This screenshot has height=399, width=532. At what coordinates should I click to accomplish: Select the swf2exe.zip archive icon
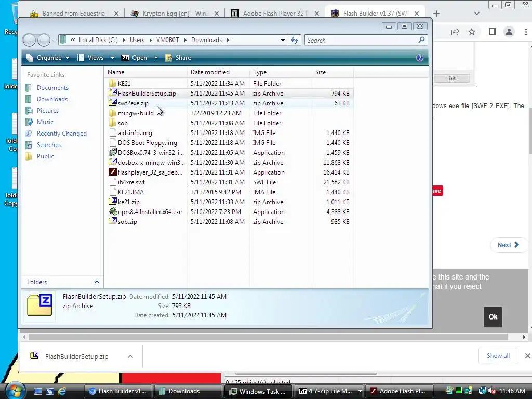(113, 103)
